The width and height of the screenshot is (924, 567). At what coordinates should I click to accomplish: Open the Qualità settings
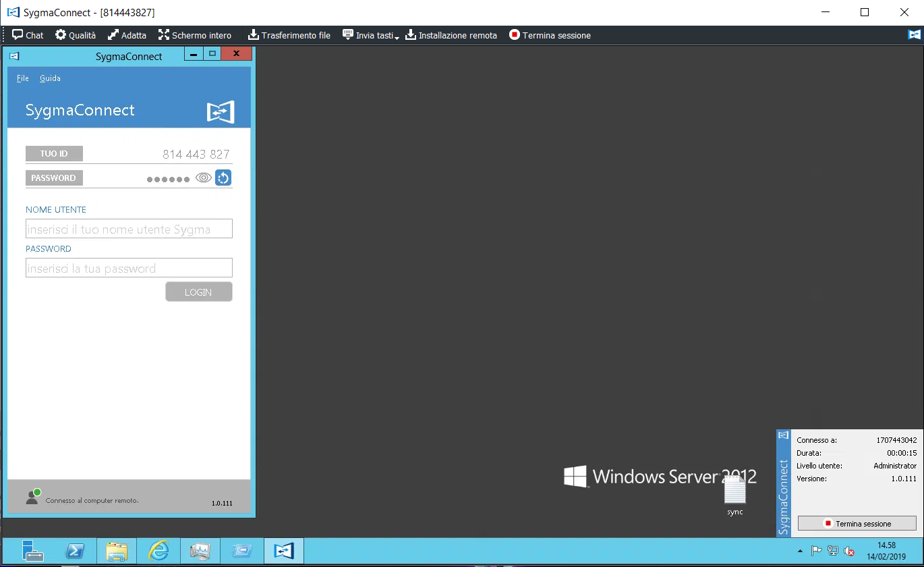tap(76, 35)
